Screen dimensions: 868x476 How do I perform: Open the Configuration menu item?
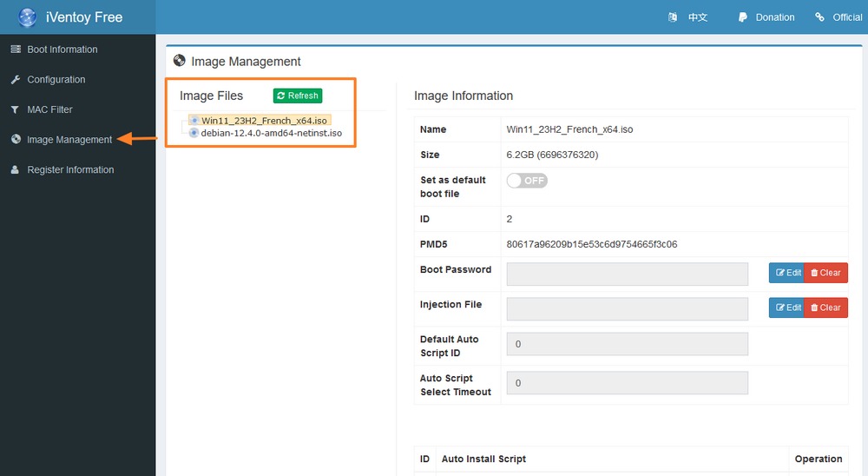pyautogui.click(x=56, y=80)
